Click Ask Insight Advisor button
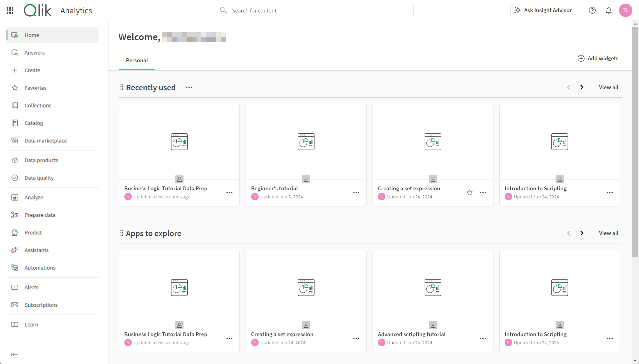This screenshot has height=364, width=639. click(543, 10)
